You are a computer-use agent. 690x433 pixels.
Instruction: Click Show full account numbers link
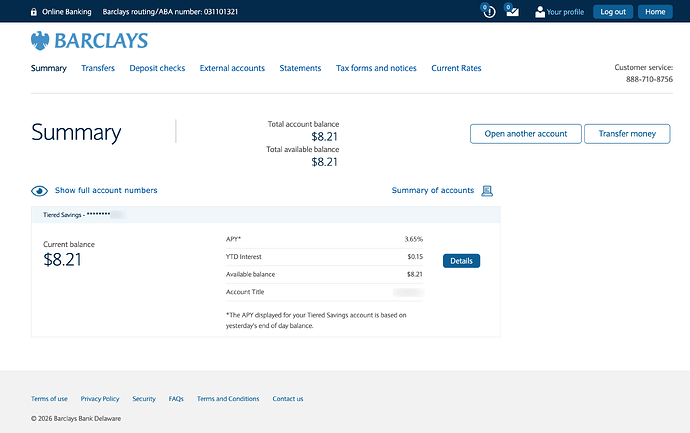click(x=106, y=191)
